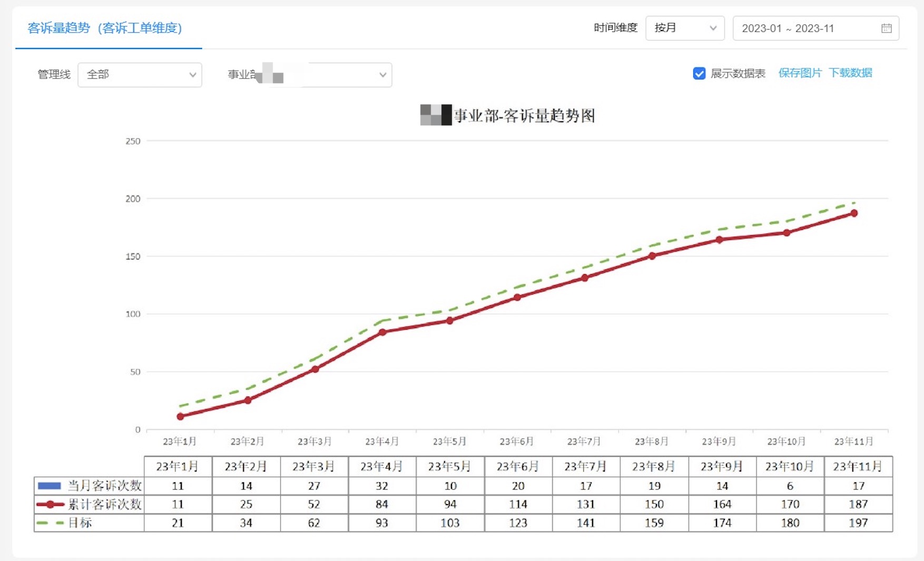This screenshot has height=561, width=924.
Task: Click the 23年9月 data point on red line
Action: [x=720, y=240]
